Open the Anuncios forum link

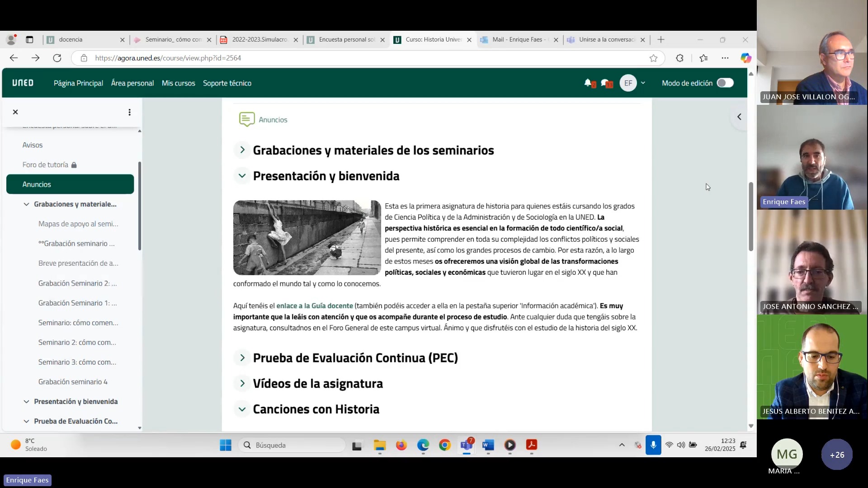click(x=273, y=120)
